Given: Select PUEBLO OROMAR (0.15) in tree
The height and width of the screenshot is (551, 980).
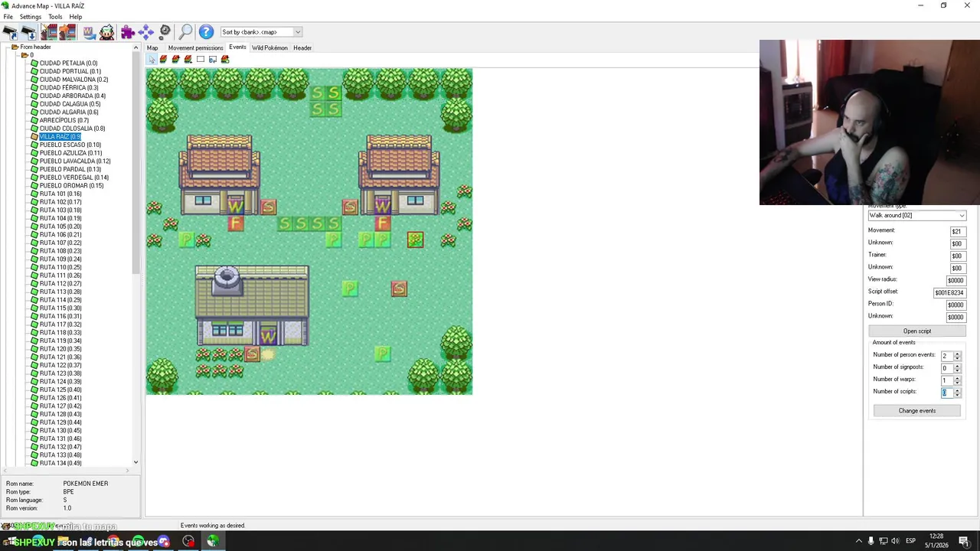Looking at the screenshot, I should 71,186.
